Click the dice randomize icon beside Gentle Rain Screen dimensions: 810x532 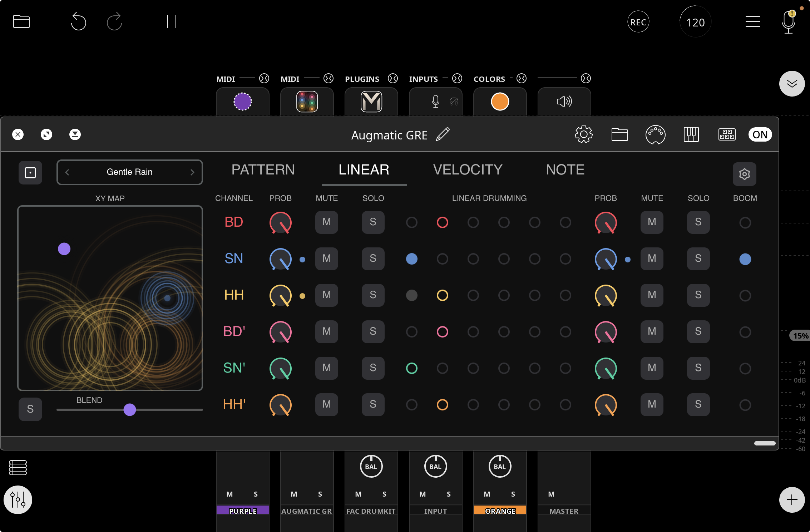30,173
